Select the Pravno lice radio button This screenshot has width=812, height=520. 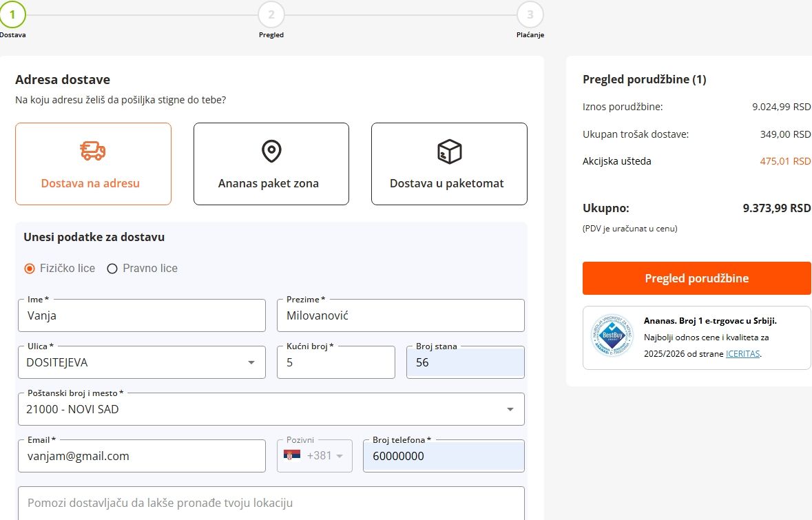112,269
